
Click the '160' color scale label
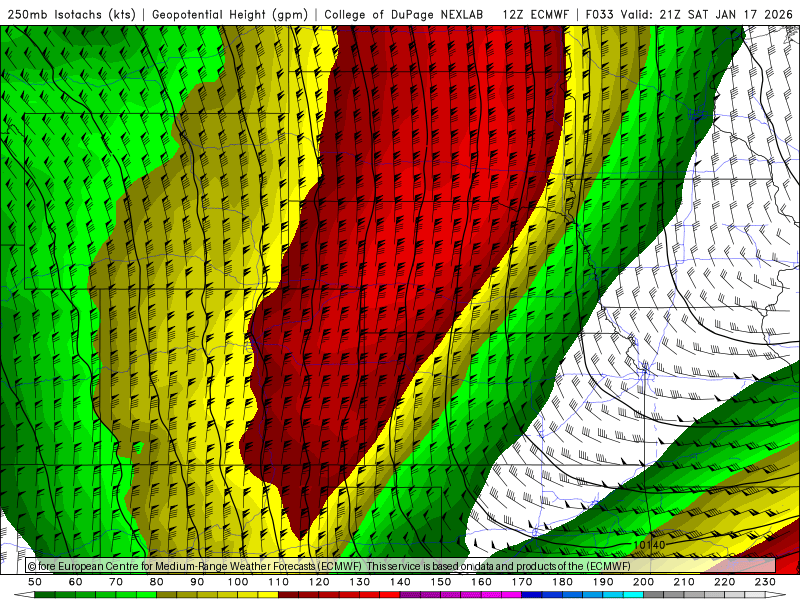[x=481, y=582]
